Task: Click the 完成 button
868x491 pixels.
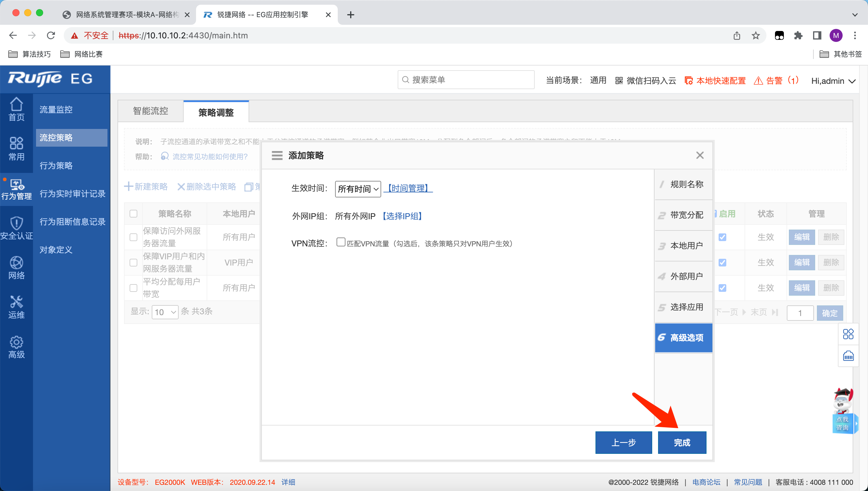Action: pos(681,442)
